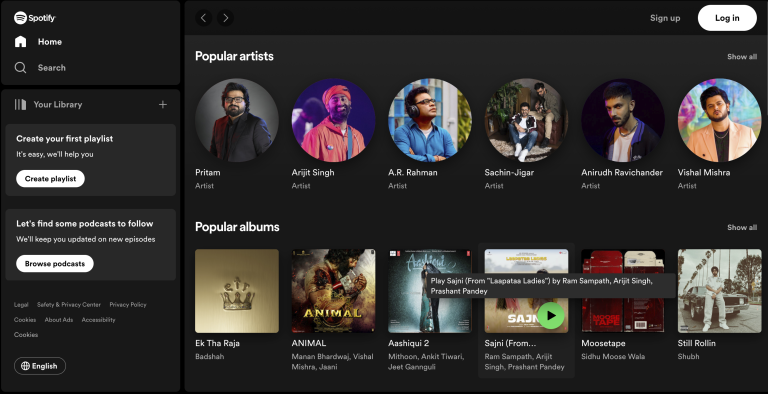Viewport: 768px width, 394px height.
Task: Open Pritam artist picture
Action: pos(237,121)
